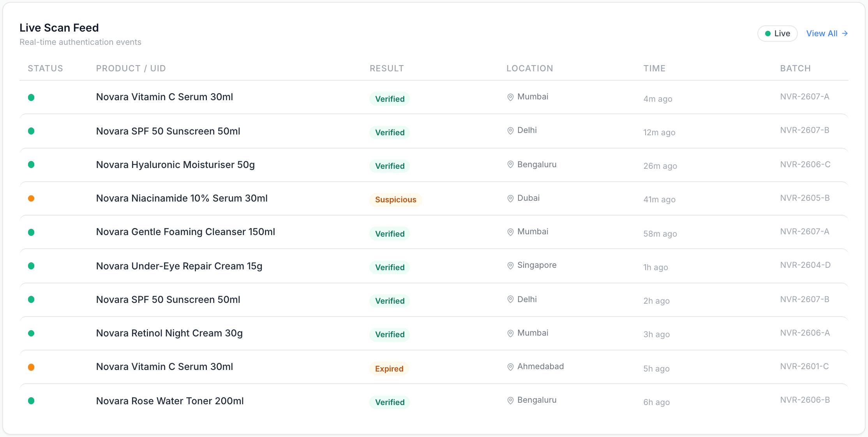Image resolution: width=868 pixels, height=437 pixels.
Task: Click the Suspicious result badge
Action: point(395,200)
